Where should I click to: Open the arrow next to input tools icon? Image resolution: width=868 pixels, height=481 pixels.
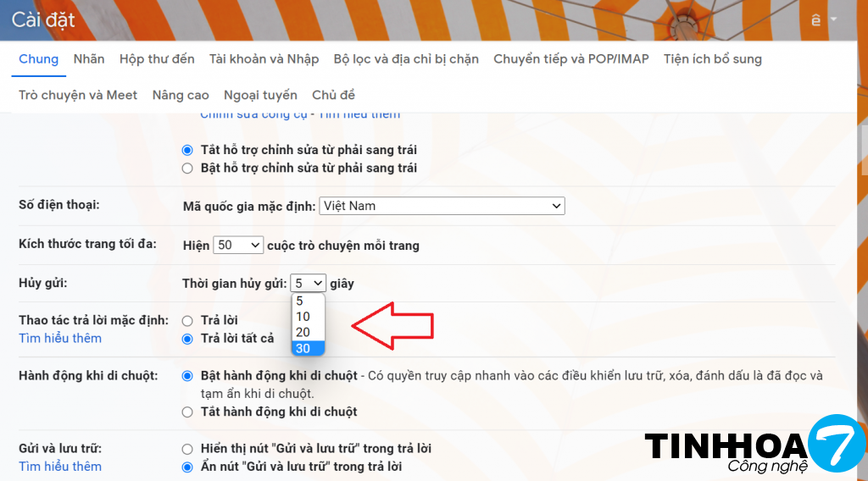click(x=833, y=19)
